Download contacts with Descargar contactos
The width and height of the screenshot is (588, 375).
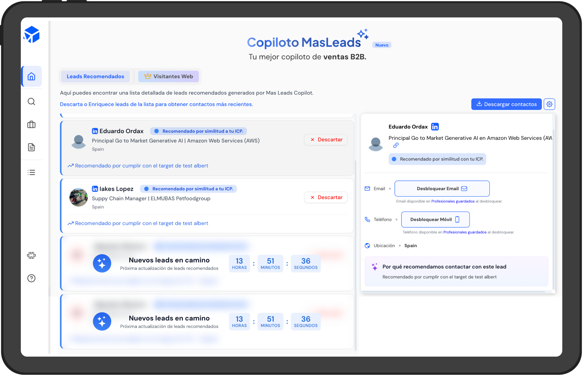coord(506,104)
